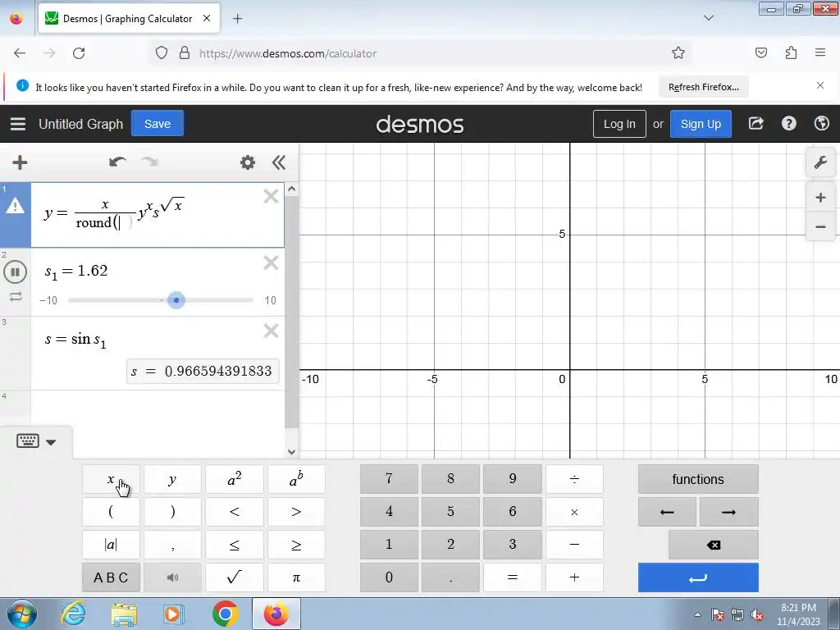Open the Windows Start menu

(x=21, y=614)
